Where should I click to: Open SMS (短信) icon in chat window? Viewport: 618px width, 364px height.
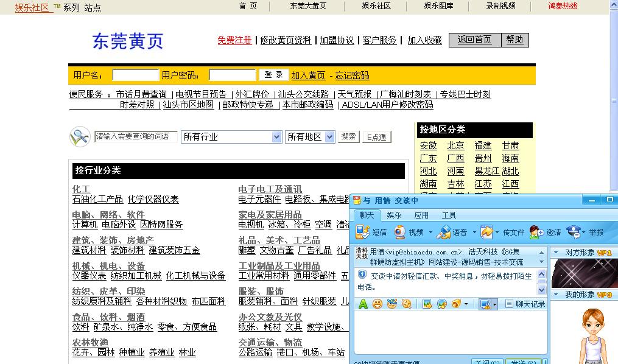coord(363,232)
